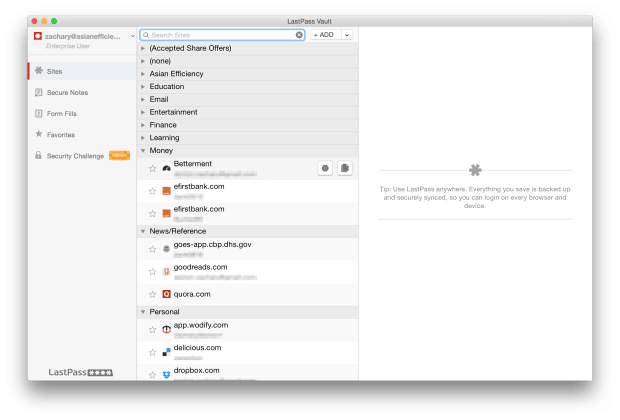Click the Sites asterisk icon
The height and width of the screenshot is (420, 620).
point(38,71)
